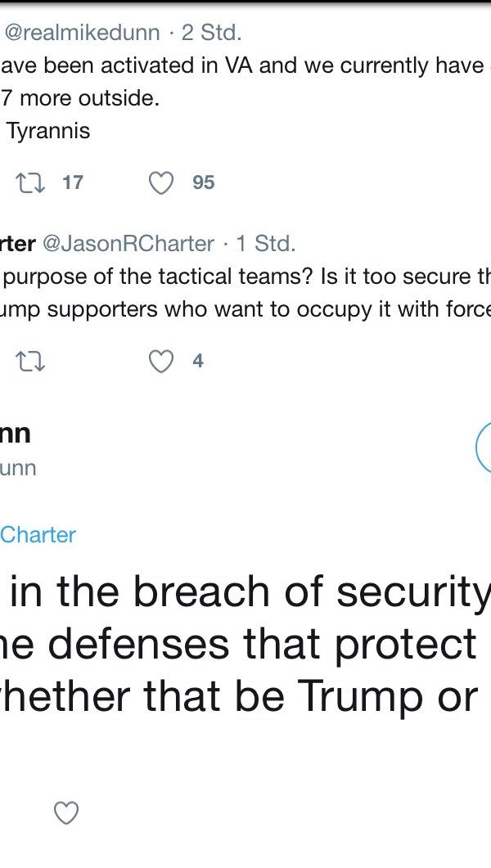This screenshot has width=491, height=868.
Task: Retweet the @JasonRCharter reply
Action: (30, 361)
